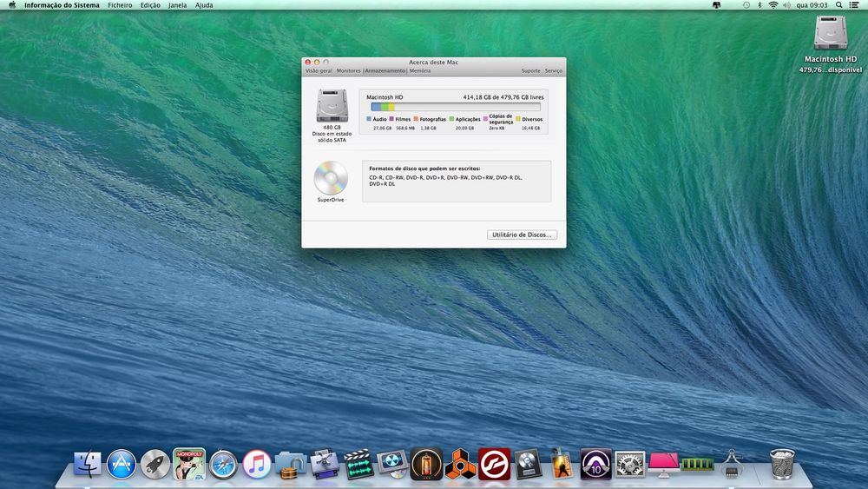
Task: Open the clapperboard waveform app in Dock
Action: (x=358, y=464)
